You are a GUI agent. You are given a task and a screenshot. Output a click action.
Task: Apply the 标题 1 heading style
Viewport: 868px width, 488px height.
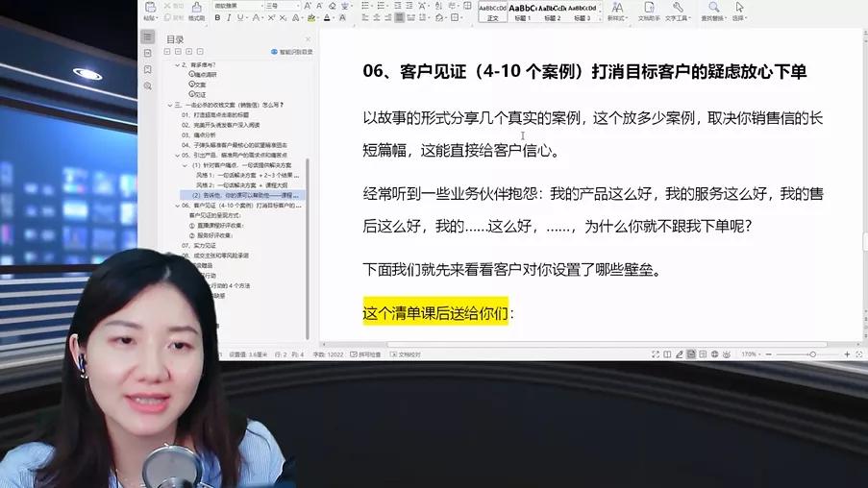click(523, 12)
